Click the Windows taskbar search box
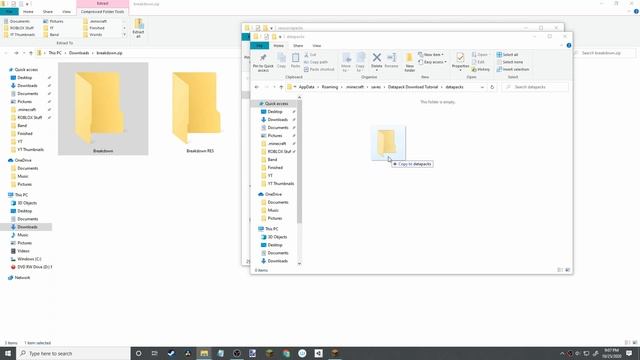This screenshot has height=360, width=640. click(x=73, y=353)
